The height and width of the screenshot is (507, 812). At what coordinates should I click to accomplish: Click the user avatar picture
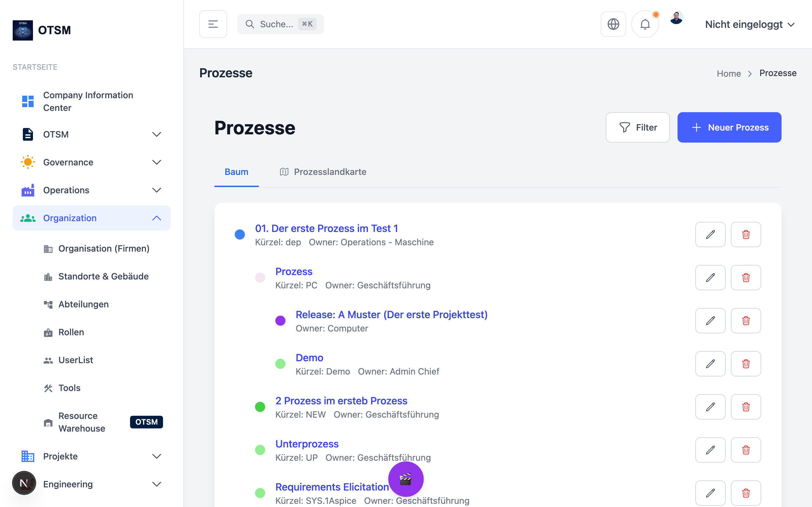pyautogui.click(x=676, y=18)
